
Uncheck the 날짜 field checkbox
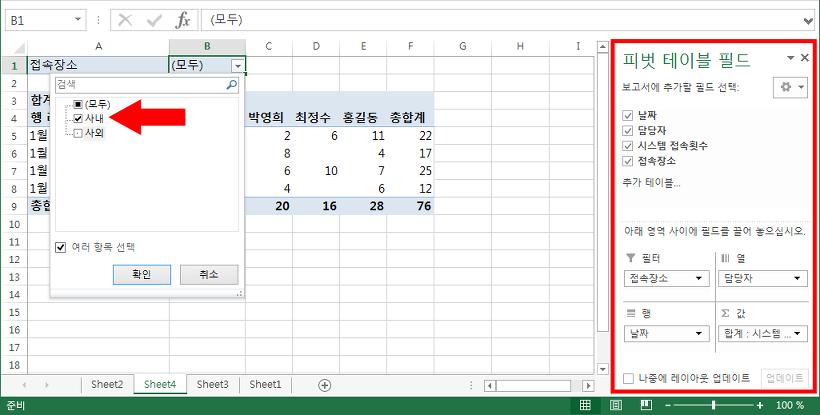tap(628, 115)
